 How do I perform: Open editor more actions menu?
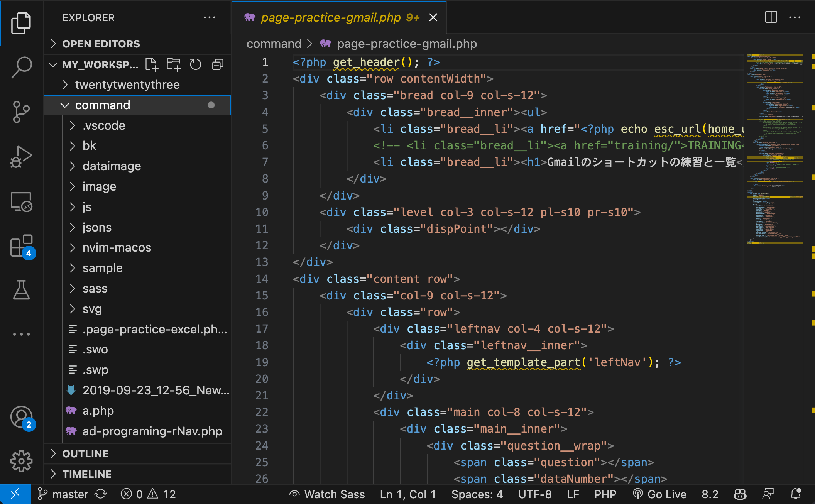click(x=795, y=17)
